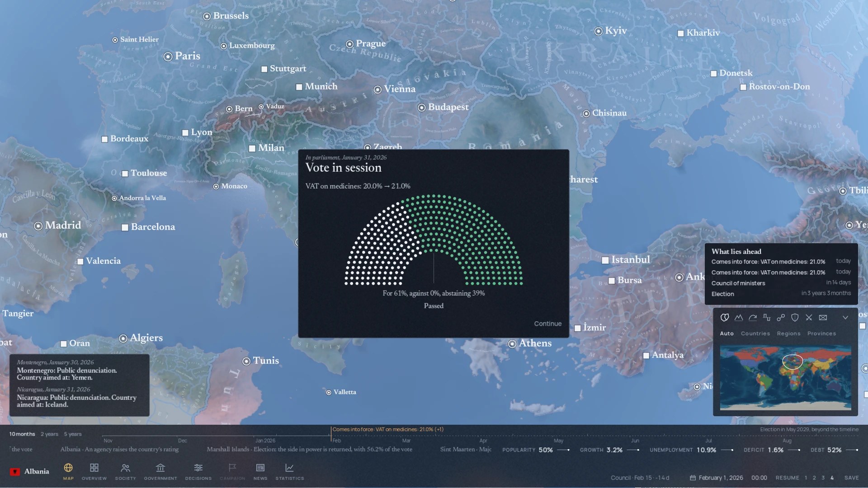
Task: Click the Albania flag icon
Action: 15,471
